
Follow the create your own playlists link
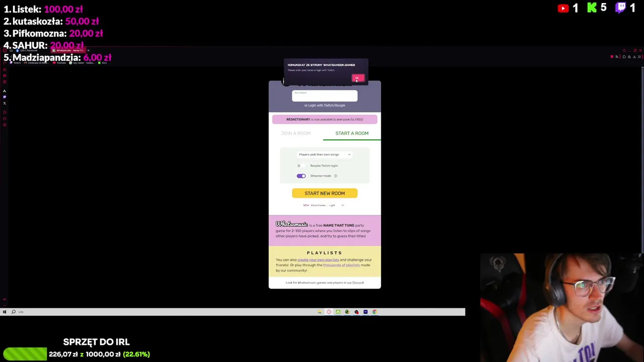pos(318,260)
